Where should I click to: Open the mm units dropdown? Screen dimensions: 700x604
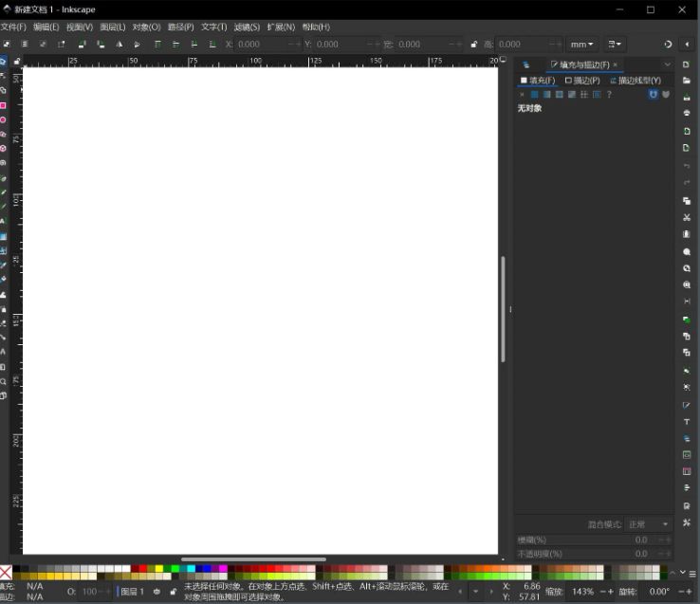click(581, 45)
